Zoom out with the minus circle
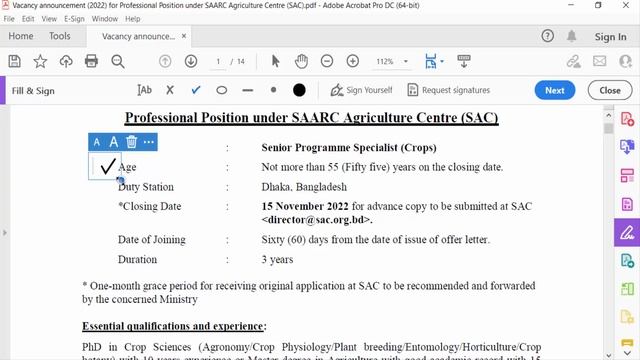The image size is (640, 360). coord(327,61)
